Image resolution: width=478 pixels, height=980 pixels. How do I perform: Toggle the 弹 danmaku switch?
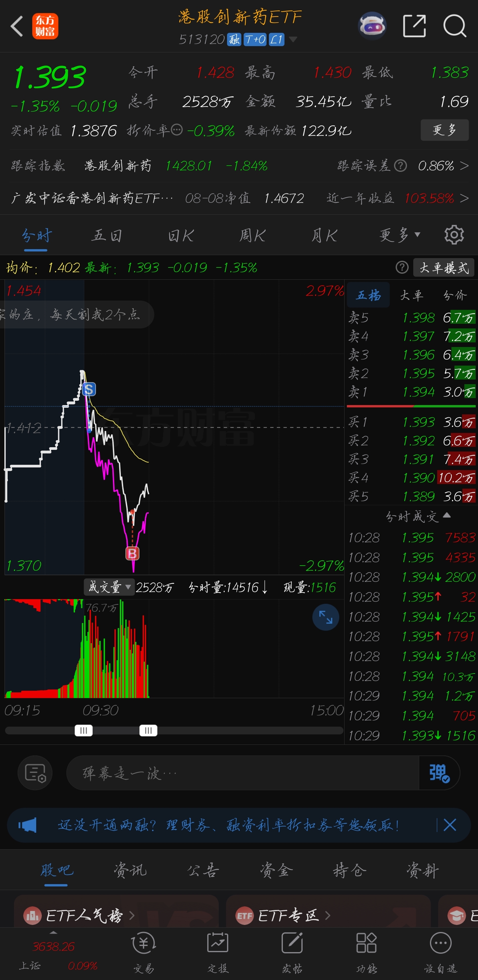pyautogui.click(x=439, y=773)
